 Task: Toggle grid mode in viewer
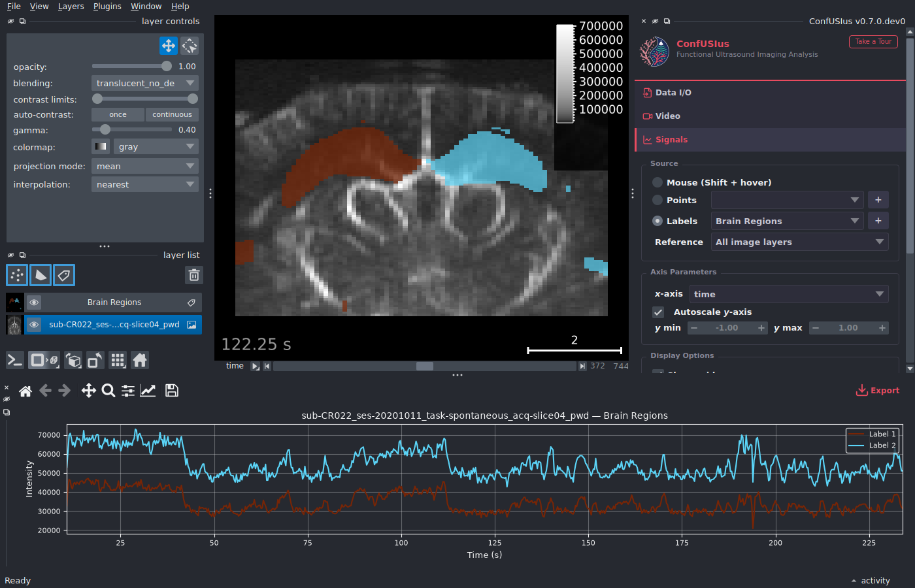118,360
